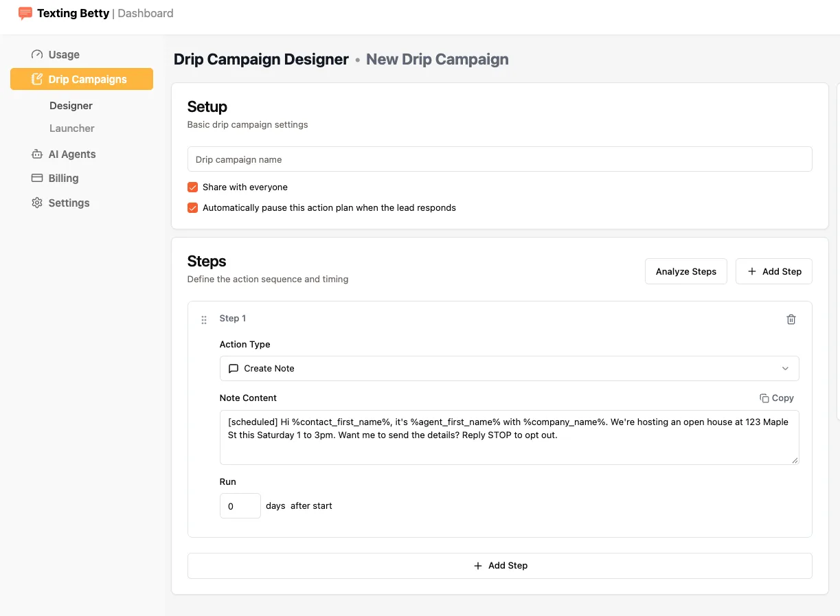
Task: Click the Copy label above the note
Action: coord(783,398)
